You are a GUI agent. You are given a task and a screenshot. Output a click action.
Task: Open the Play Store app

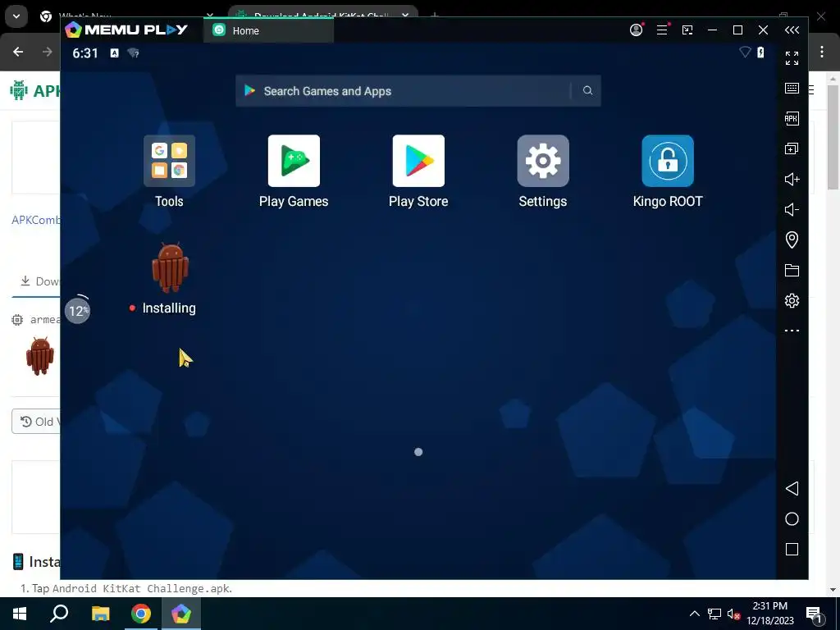pos(418,161)
